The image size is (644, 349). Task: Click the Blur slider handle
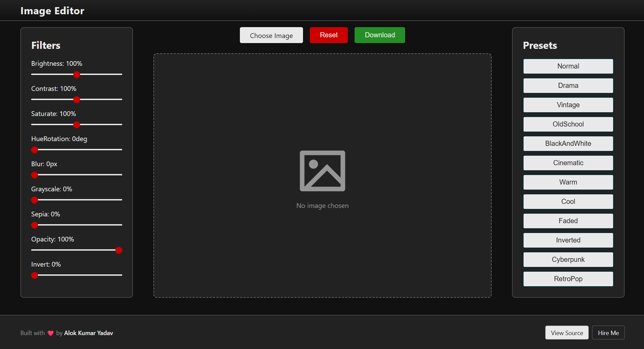tap(35, 175)
